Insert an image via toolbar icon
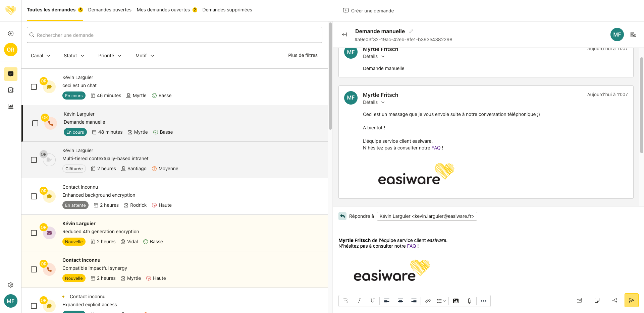The height and width of the screenshot is (313, 644). click(x=455, y=301)
